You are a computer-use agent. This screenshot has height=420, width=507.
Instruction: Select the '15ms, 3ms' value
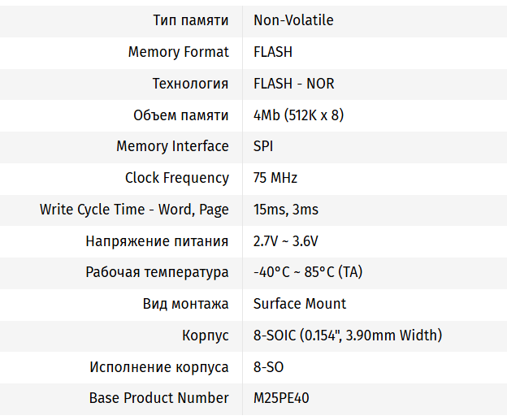[285, 210]
